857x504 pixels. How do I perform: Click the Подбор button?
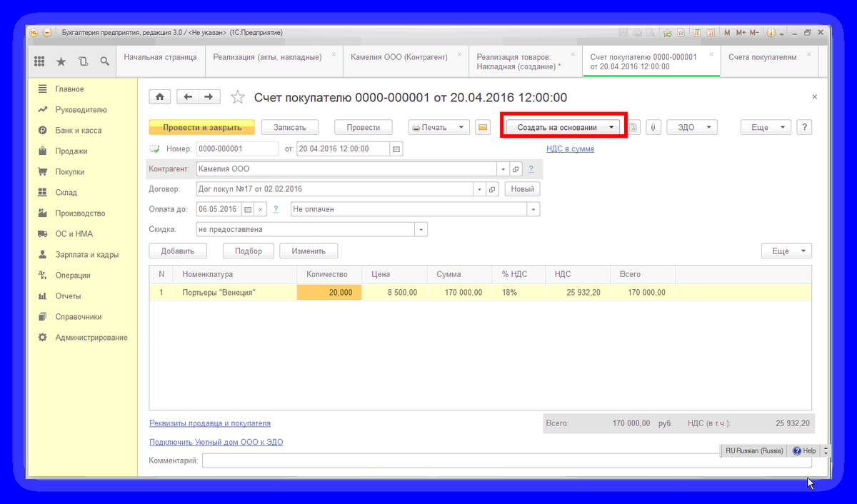(x=249, y=251)
